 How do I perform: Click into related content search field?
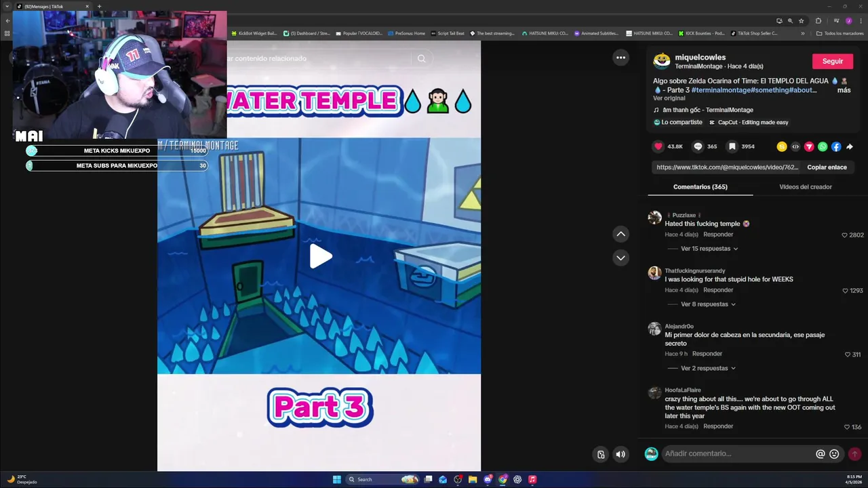(x=319, y=58)
